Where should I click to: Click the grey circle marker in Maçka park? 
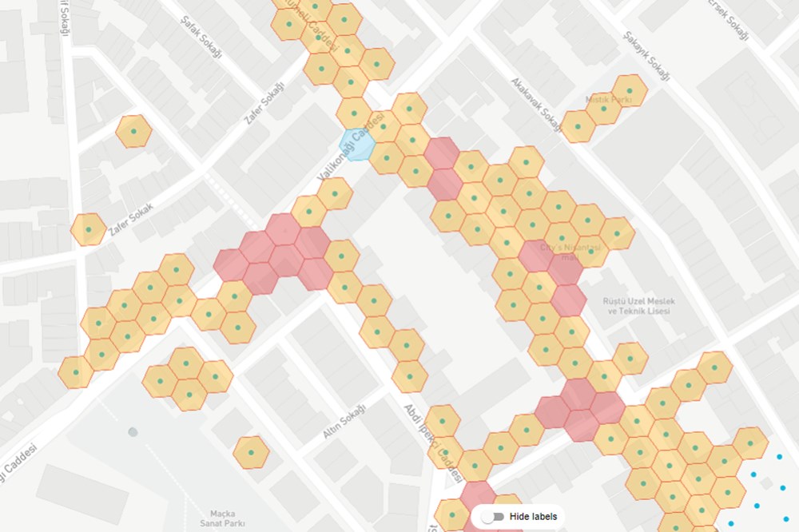(133, 432)
